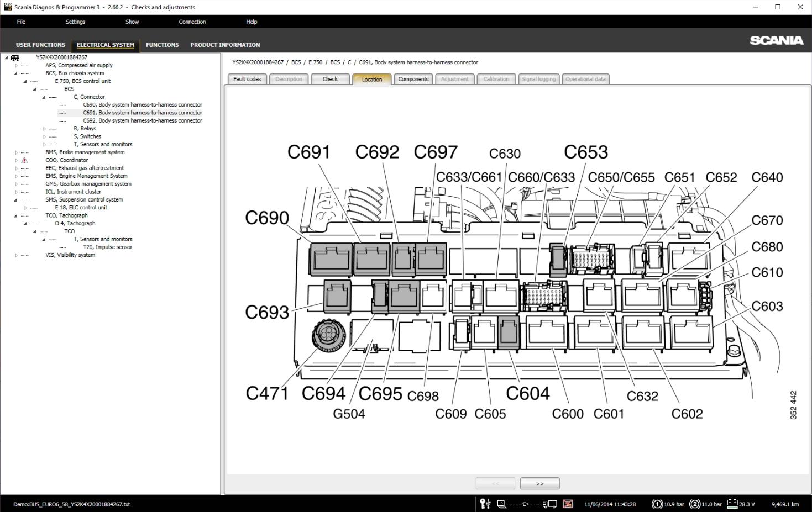Click the date and time 11/06/2014 11:43:28
Viewport: 812px width, 512px height.
[610, 504]
